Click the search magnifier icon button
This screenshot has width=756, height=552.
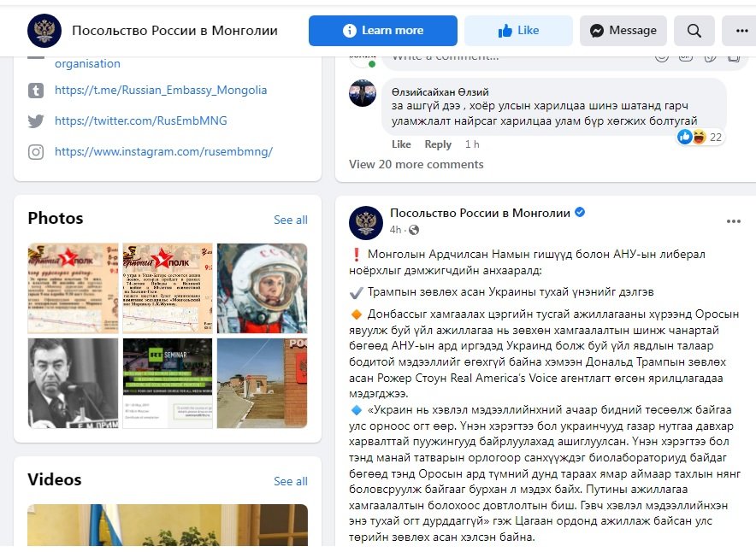(x=694, y=31)
